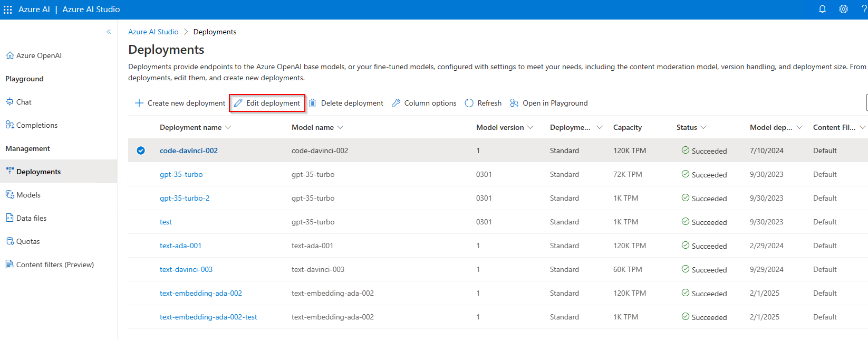Click the Open in Playground icon

pos(514,103)
